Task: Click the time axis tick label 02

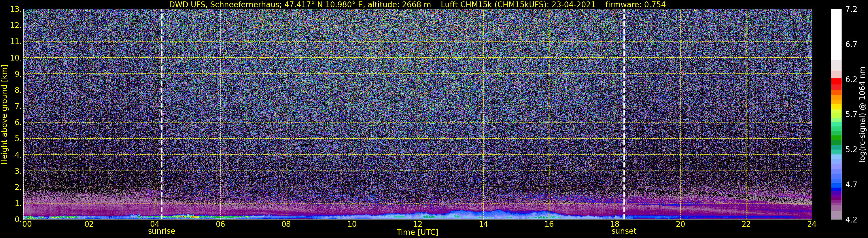Action: point(89,224)
